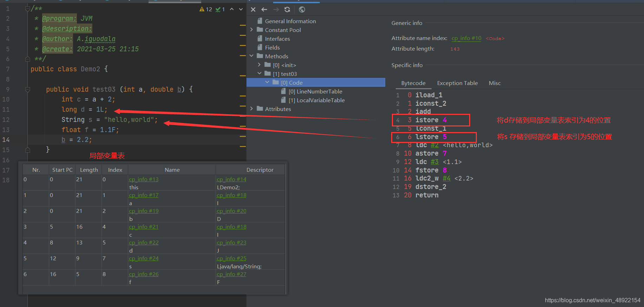This screenshot has width=644, height=307.
Task: Follow the #2 constant link in ldc instruction
Action: click(435, 145)
